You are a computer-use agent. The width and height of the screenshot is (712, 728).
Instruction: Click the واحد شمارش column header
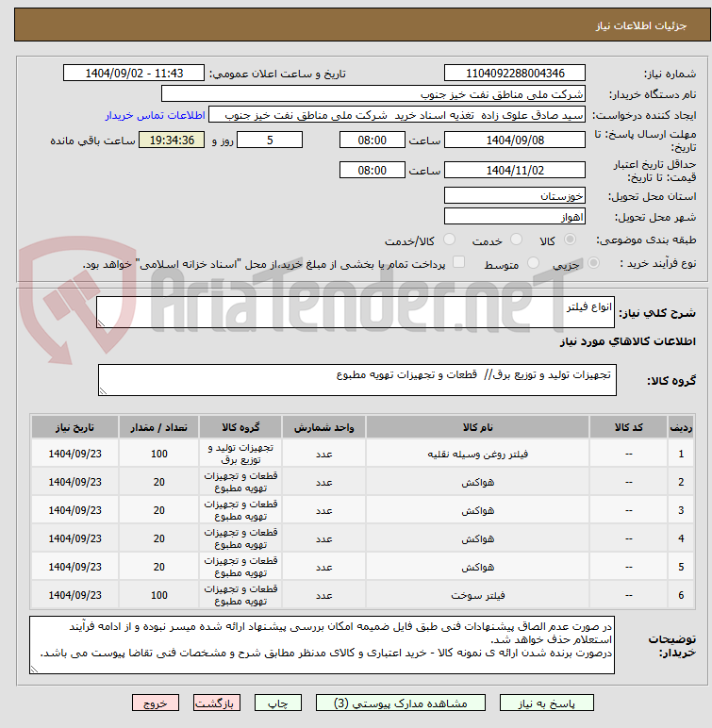(x=323, y=426)
